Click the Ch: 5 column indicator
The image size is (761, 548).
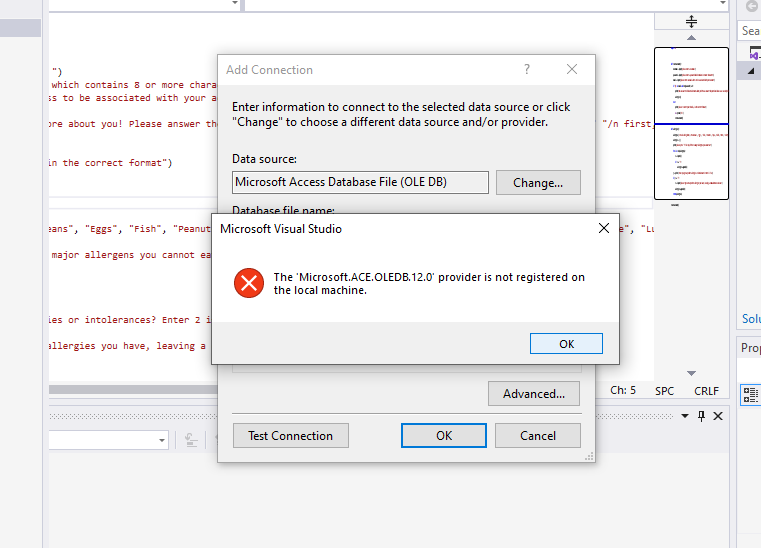click(623, 390)
